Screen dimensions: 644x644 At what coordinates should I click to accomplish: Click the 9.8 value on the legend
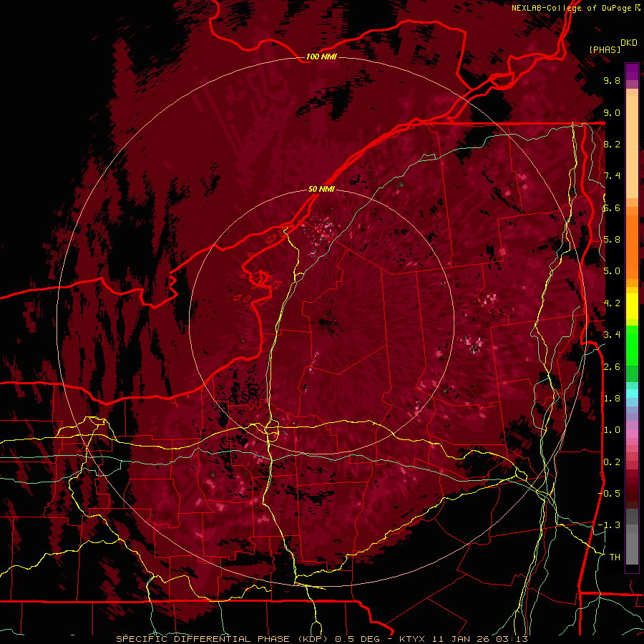coord(612,80)
